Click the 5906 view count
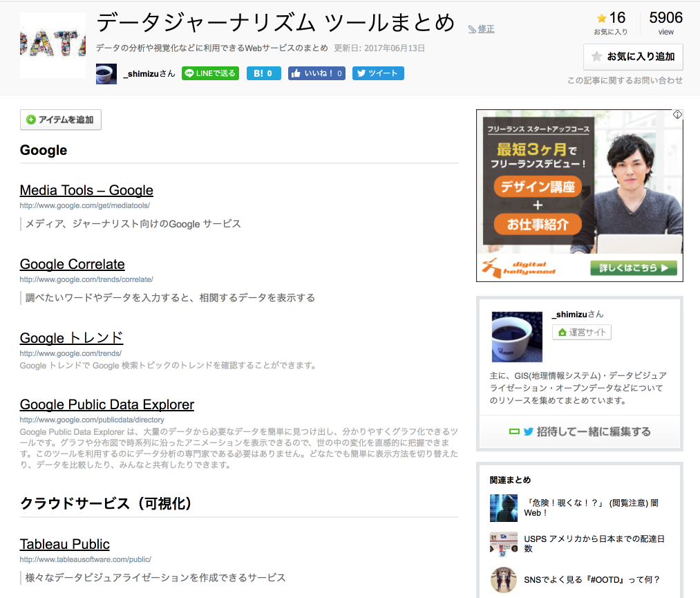This screenshot has width=700, height=598. point(665,18)
